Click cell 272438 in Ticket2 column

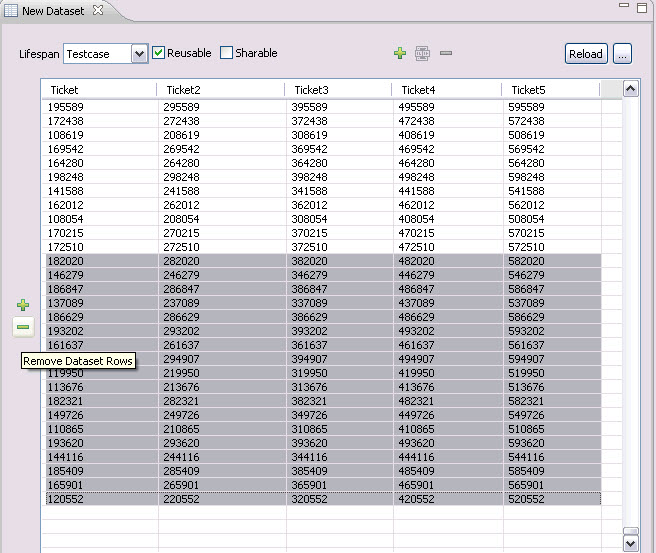223,121
